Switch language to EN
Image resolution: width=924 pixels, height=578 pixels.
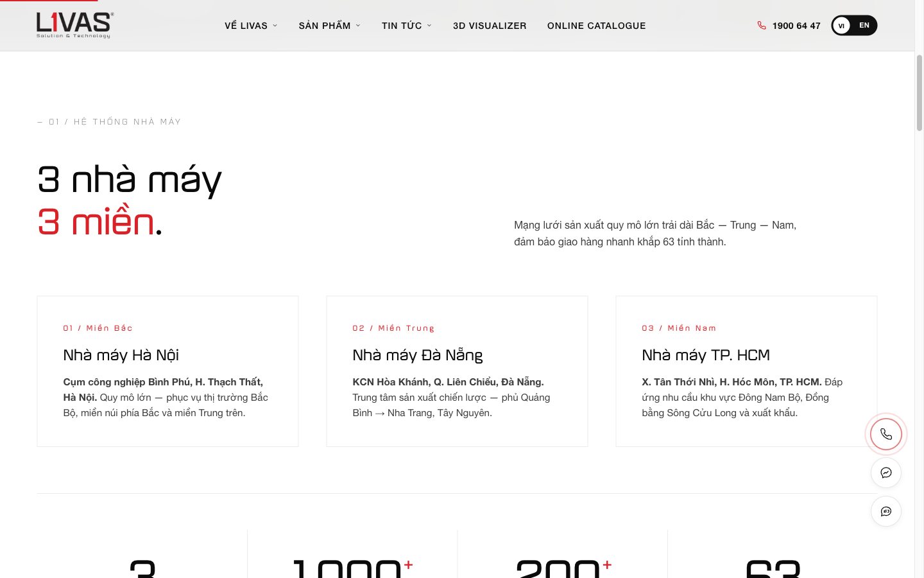pyautogui.click(x=864, y=26)
